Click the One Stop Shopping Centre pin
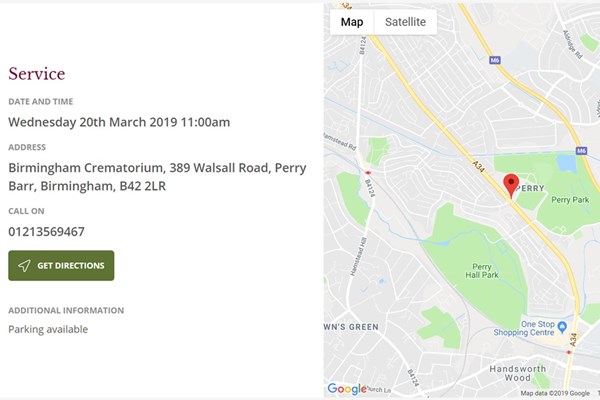This screenshot has height=400, width=600. coord(562,327)
